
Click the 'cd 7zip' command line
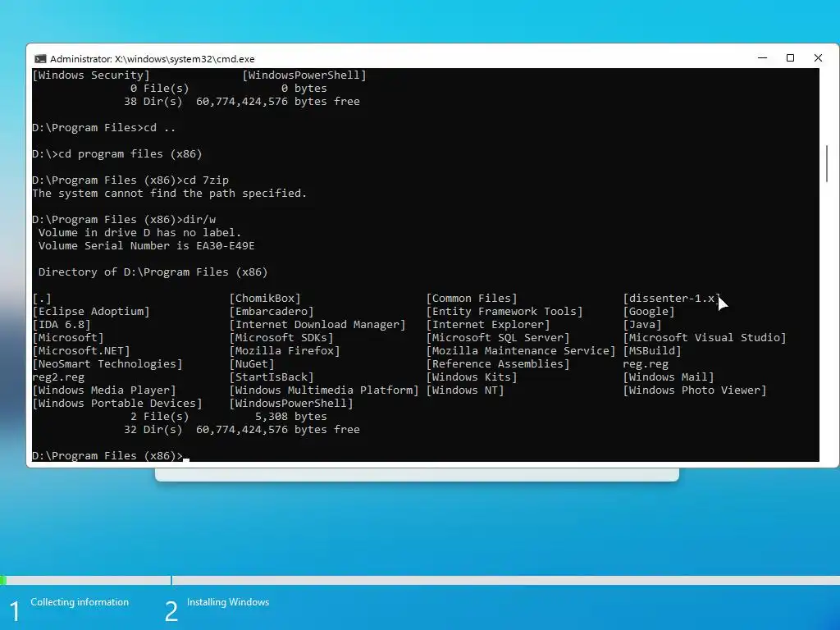(x=130, y=180)
